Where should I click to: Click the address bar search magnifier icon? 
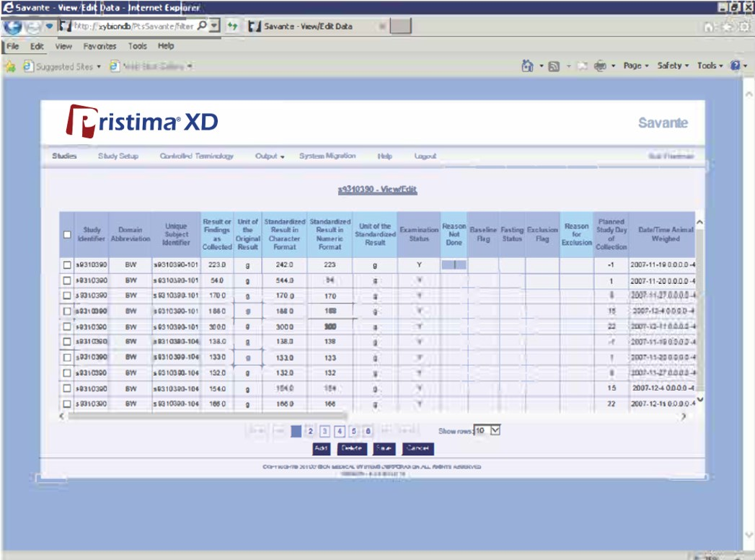click(203, 26)
